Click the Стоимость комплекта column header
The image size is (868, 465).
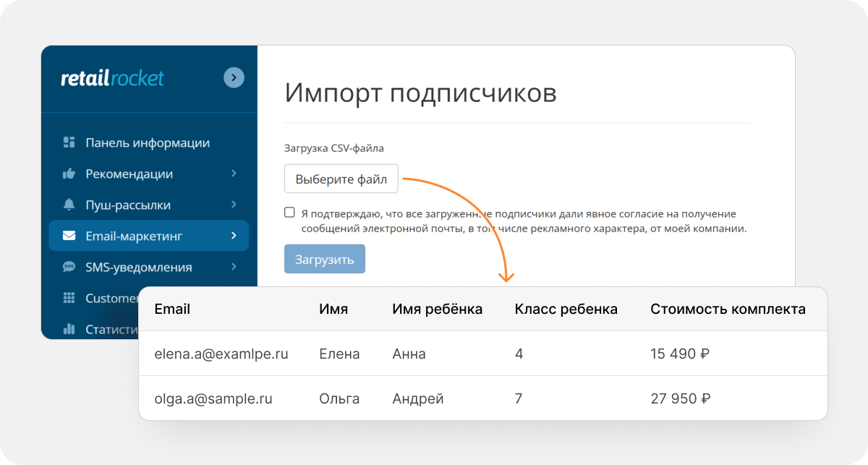coord(728,310)
